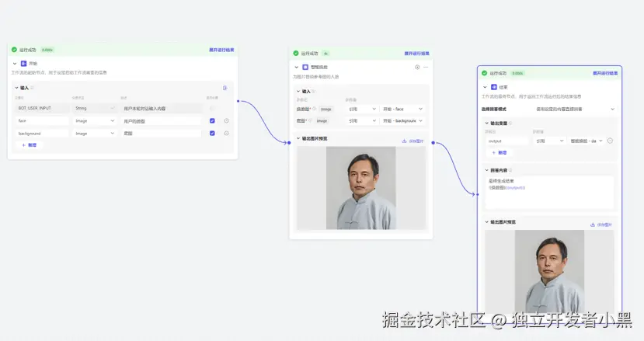Collapse the 输出图片预览 section in 智能换脸 node

[298, 139]
